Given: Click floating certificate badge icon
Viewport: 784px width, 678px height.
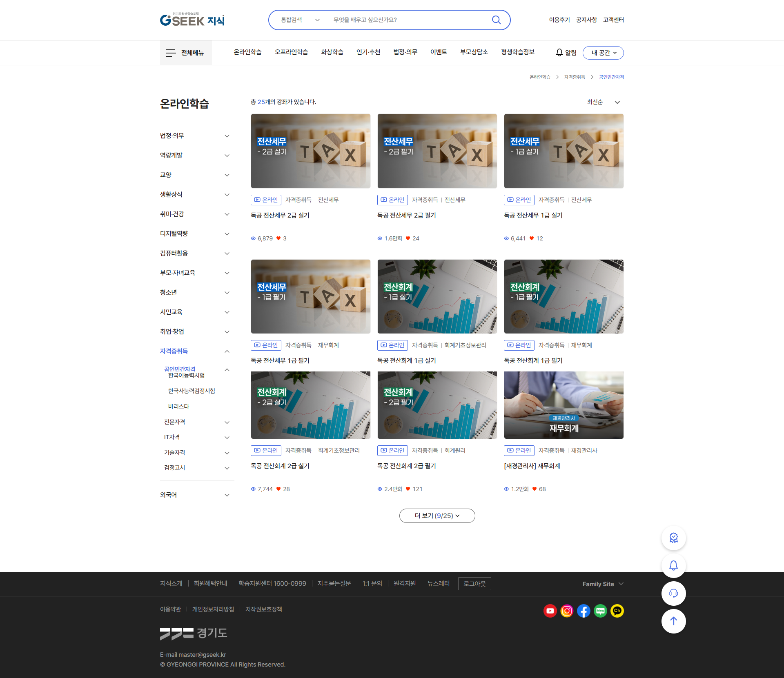Looking at the screenshot, I should [x=673, y=538].
